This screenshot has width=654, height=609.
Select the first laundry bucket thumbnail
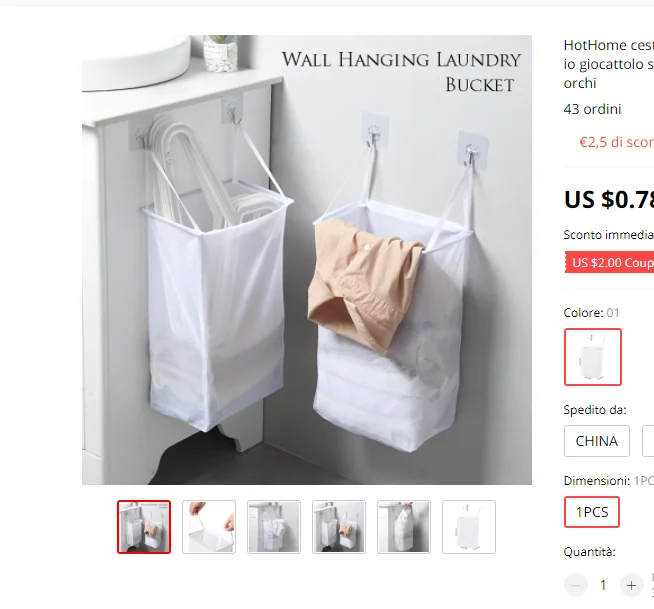point(144,527)
